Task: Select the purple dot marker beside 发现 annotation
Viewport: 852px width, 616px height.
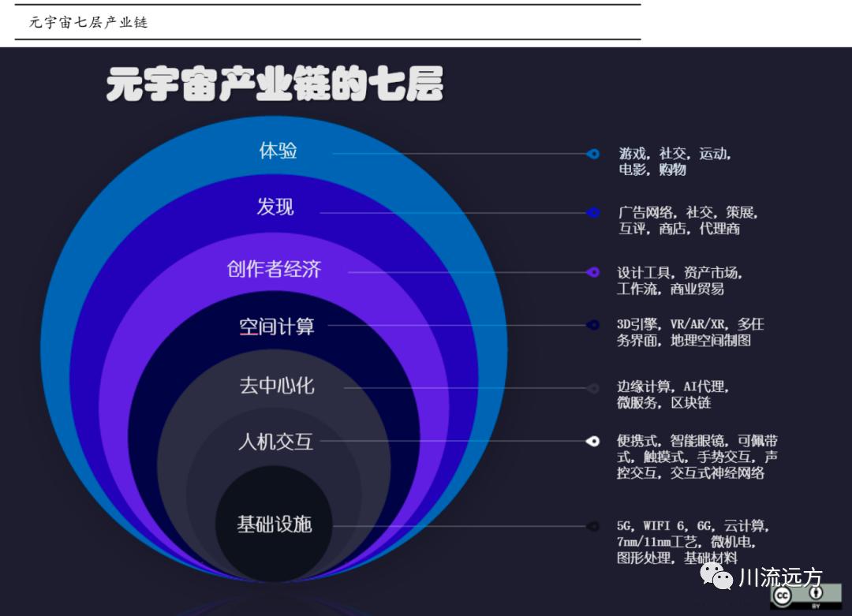Action: coord(593,212)
